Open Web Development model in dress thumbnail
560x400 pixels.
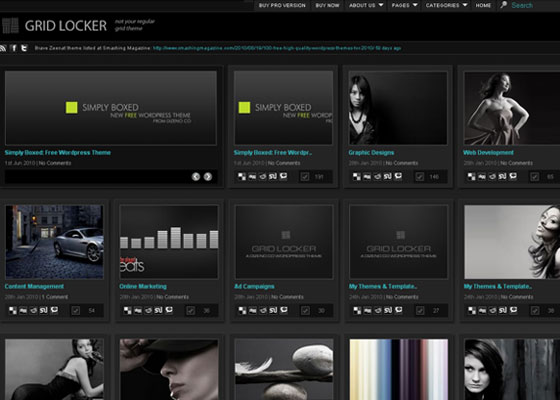(x=511, y=108)
